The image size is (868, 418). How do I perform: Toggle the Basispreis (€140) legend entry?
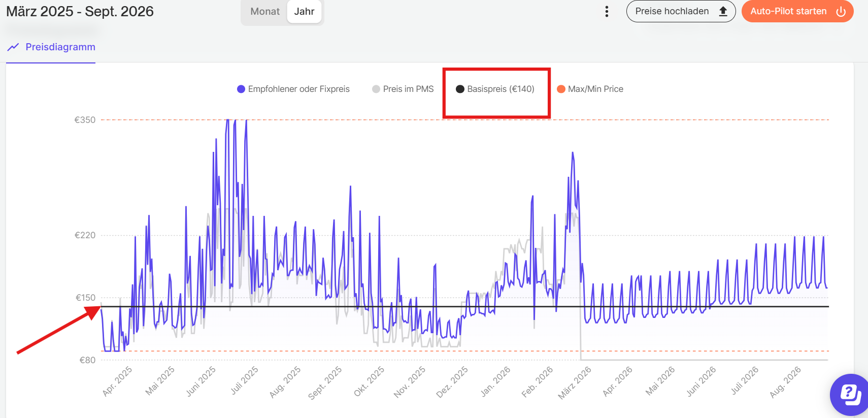click(500, 89)
